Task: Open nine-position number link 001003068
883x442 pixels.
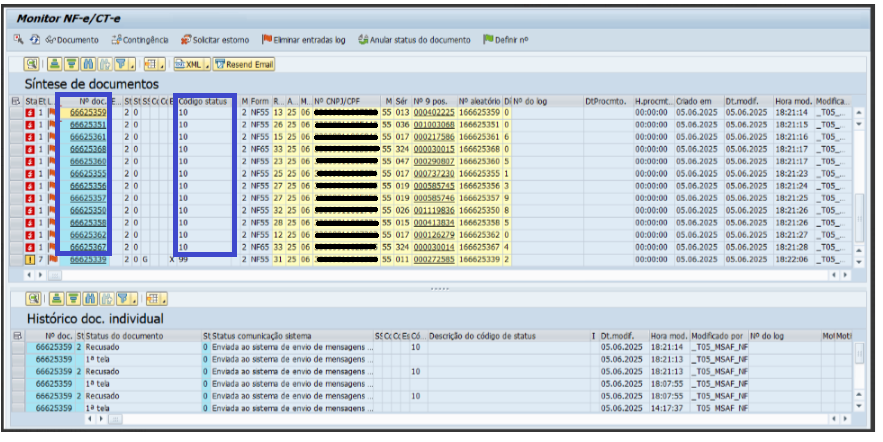Action: coord(434,124)
